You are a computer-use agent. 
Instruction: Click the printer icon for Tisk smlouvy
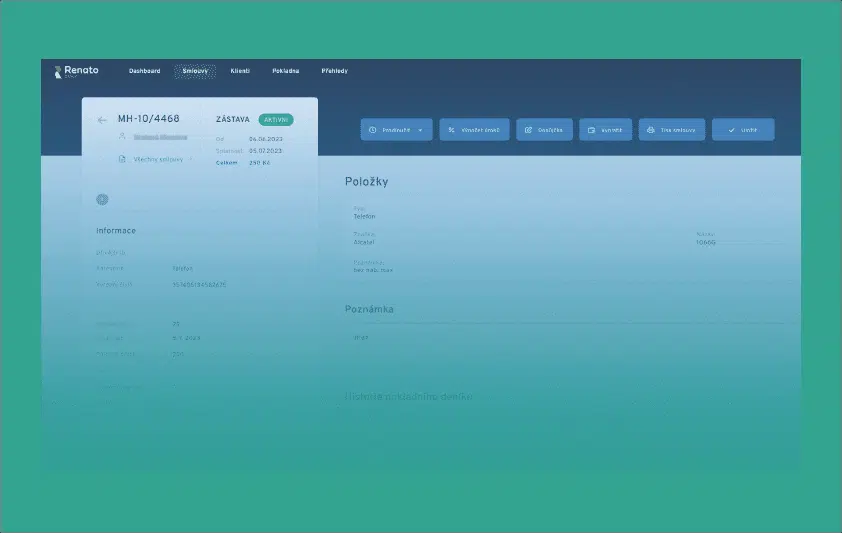click(x=650, y=130)
